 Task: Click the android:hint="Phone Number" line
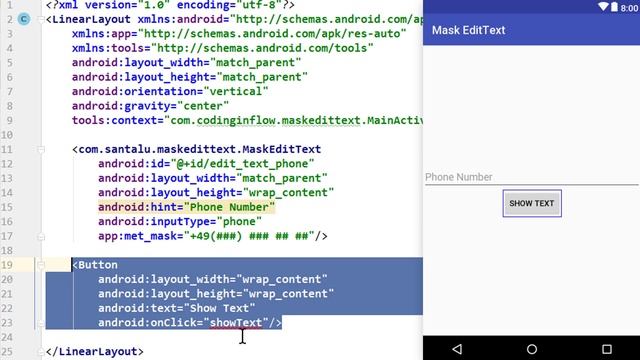(x=187, y=207)
